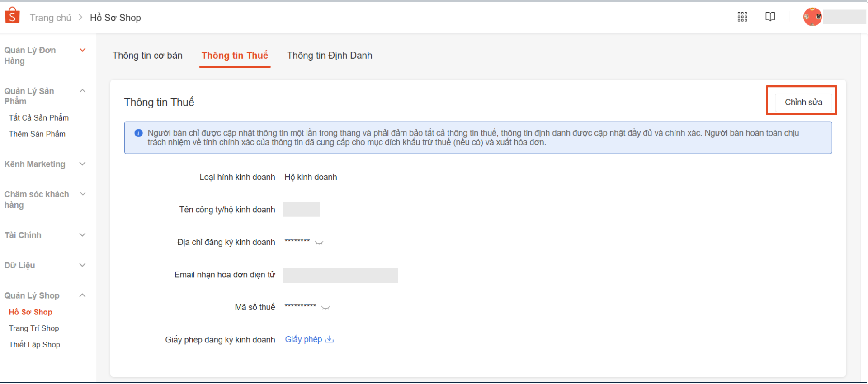The width and height of the screenshot is (868, 384).
Task: Open Trang Trí Shop in sidebar
Action: [34, 328]
